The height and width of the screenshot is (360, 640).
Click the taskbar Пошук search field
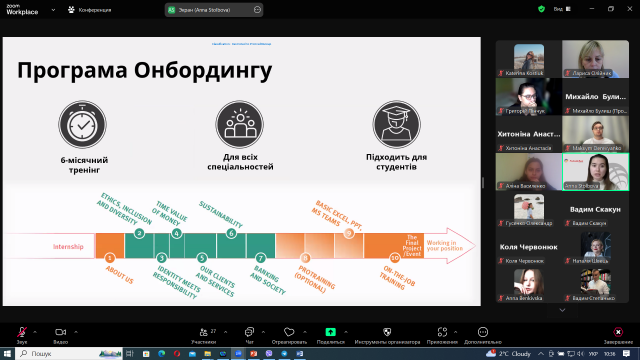pyautogui.click(x=69, y=353)
